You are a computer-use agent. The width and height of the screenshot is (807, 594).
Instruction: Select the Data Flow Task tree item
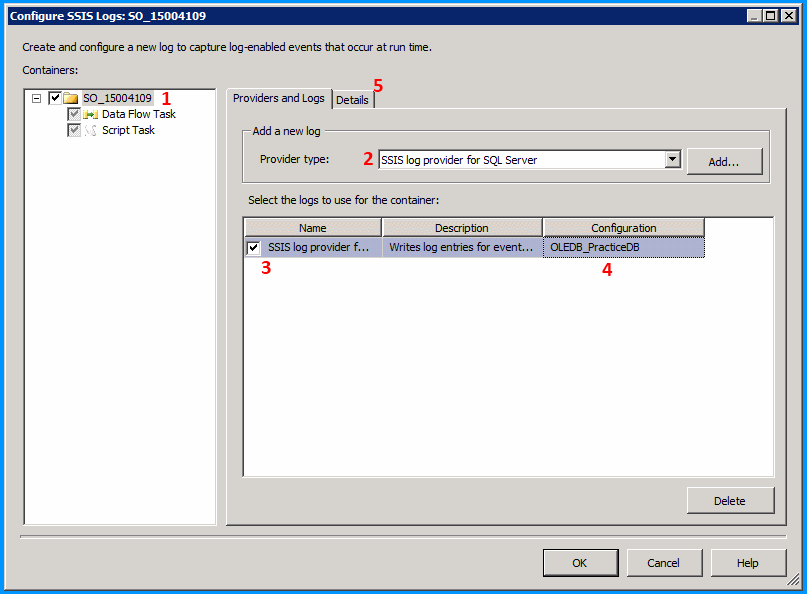pos(138,114)
